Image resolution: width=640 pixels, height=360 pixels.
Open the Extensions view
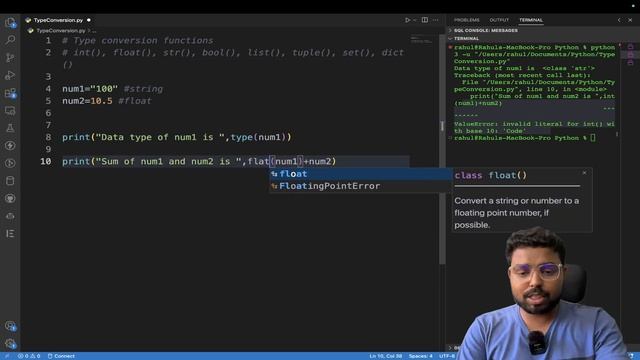click(10, 93)
